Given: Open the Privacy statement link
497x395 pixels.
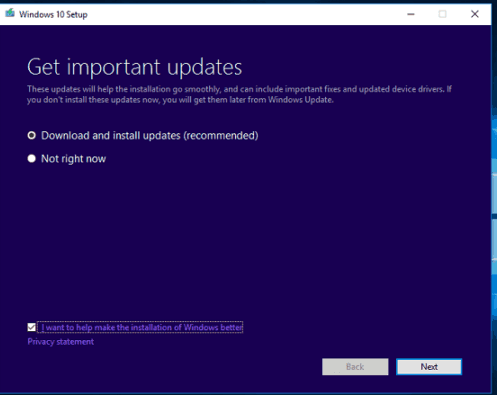Looking at the screenshot, I should click(60, 342).
